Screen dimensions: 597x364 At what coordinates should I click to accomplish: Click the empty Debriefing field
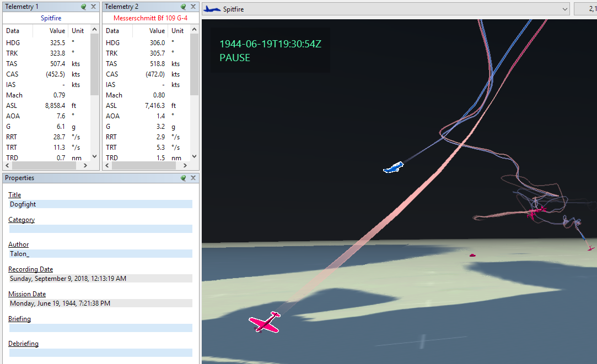point(100,352)
